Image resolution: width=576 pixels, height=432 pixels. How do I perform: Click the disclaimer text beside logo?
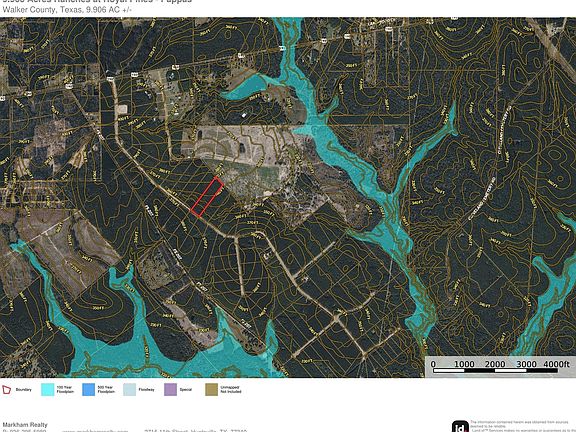[522, 426]
